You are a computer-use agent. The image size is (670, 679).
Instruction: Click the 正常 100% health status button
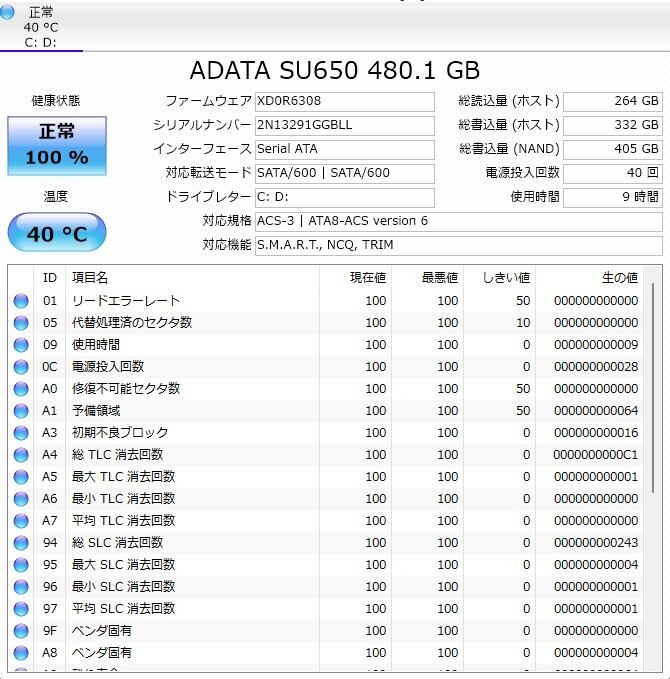(x=57, y=145)
